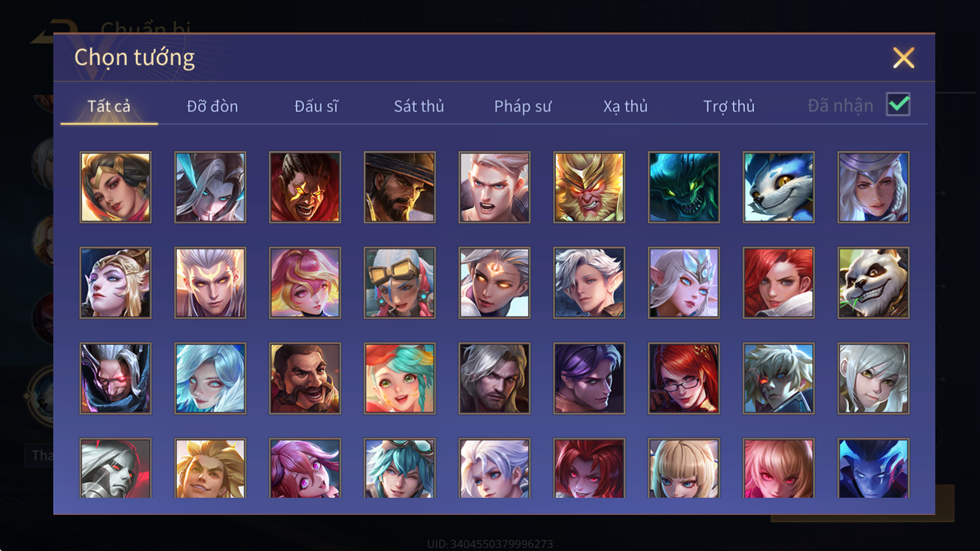
Task: View the Trợ thủ tab
Action: pyautogui.click(x=729, y=107)
